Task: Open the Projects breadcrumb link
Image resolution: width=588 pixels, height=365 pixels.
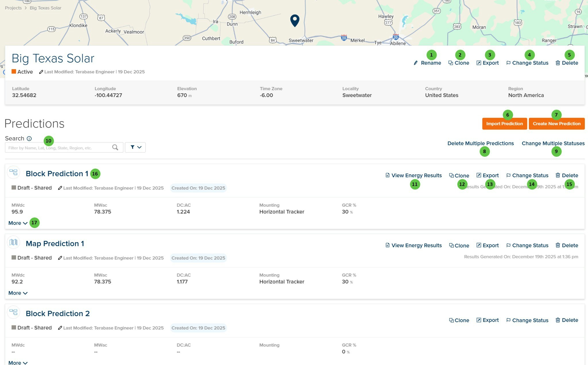Action: [13, 8]
